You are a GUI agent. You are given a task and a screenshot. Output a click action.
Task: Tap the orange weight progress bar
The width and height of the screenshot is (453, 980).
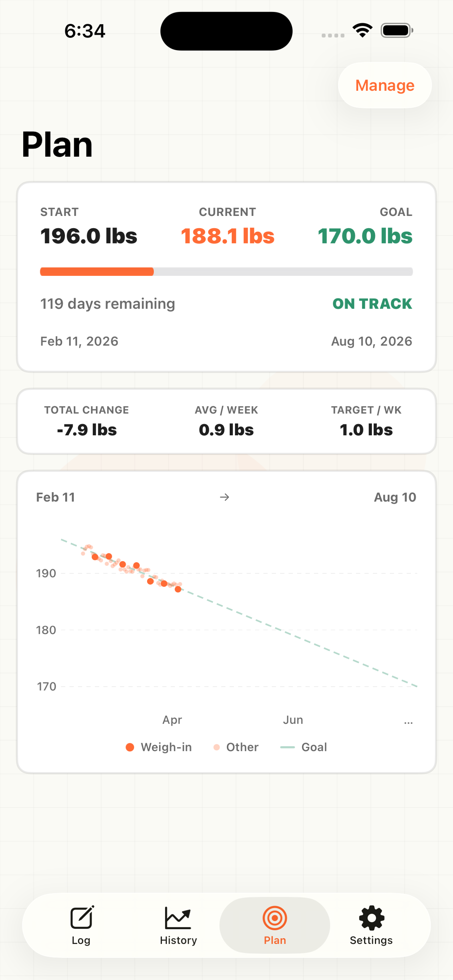point(97,272)
